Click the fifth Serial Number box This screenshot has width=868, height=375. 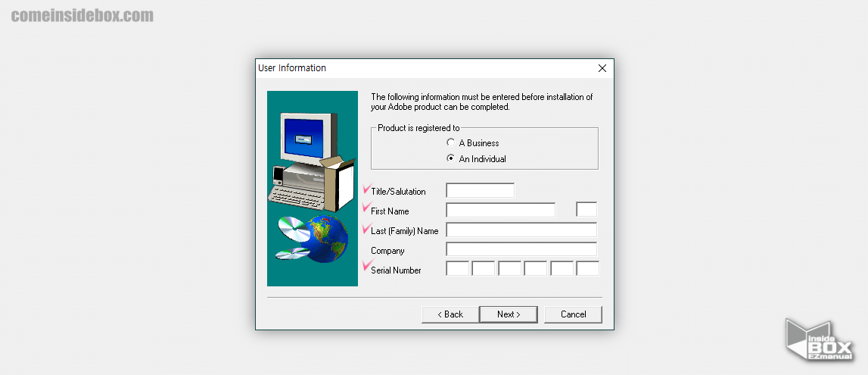tap(562, 269)
